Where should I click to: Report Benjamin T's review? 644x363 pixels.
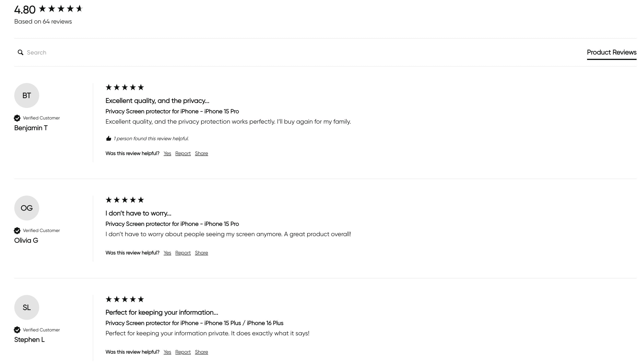tap(183, 153)
